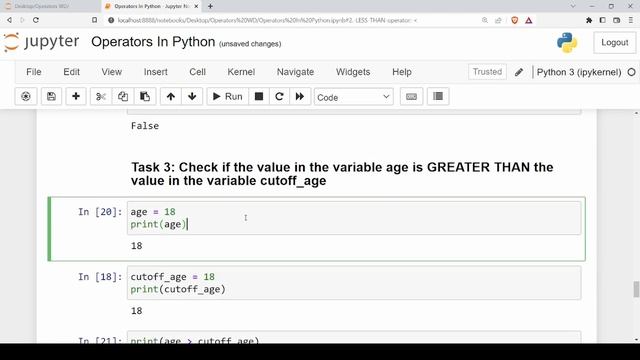640x360 pixels.
Task: Click the browser address bar URL
Action: point(267,20)
